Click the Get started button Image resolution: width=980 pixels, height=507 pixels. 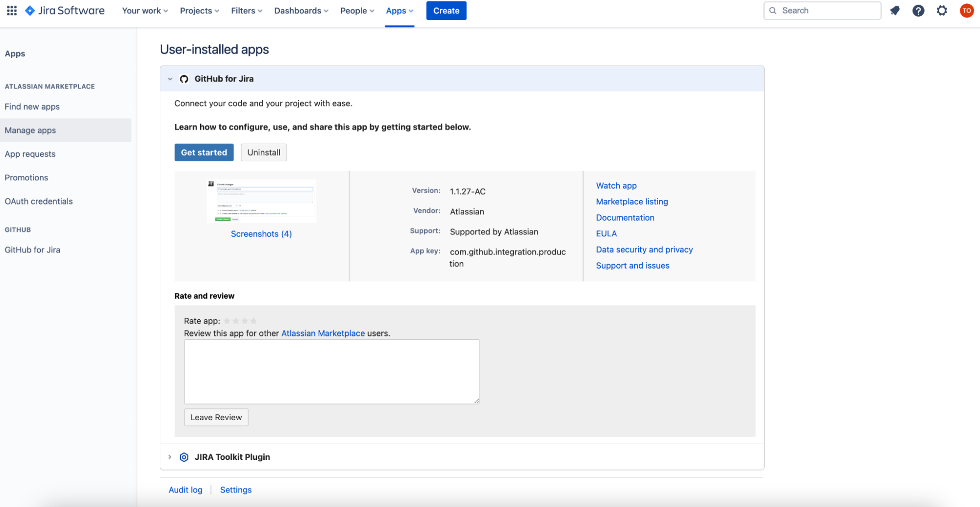pyautogui.click(x=204, y=152)
